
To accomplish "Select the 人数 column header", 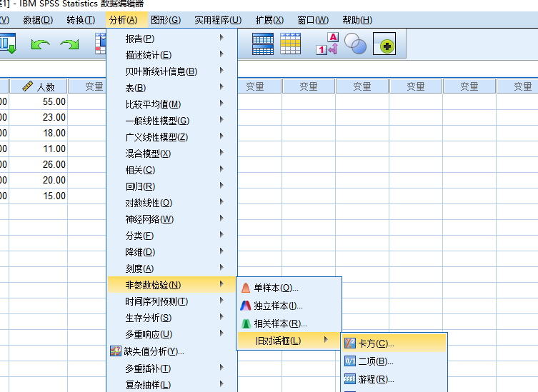I will tap(39, 86).
